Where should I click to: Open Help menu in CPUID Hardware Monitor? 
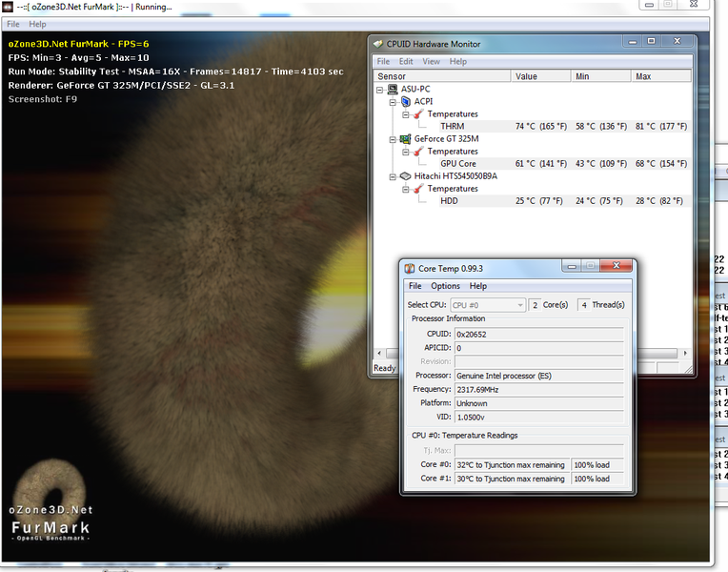click(x=457, y=61)
